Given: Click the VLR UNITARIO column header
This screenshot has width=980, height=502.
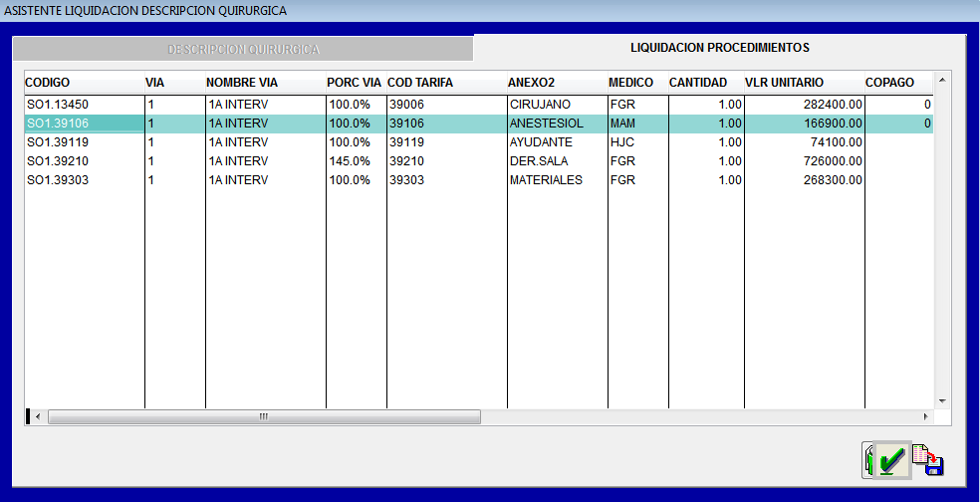Looking at the screenshot, I should click(x=805, y=83).
